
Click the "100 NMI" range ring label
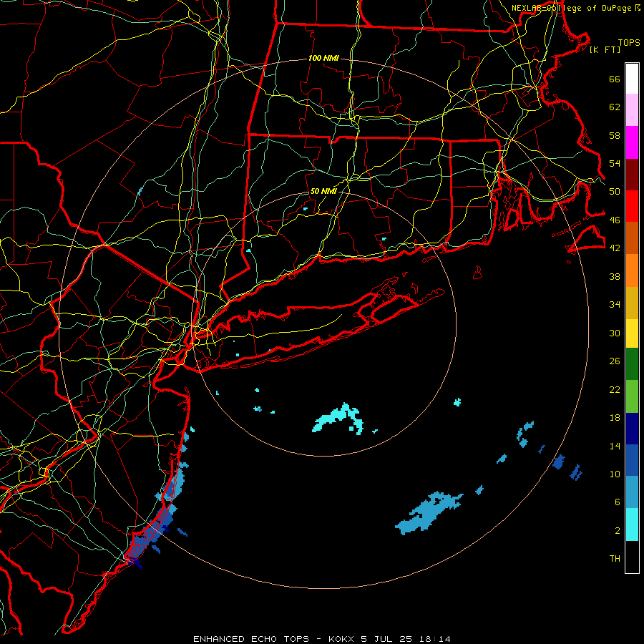click(323, 59)
